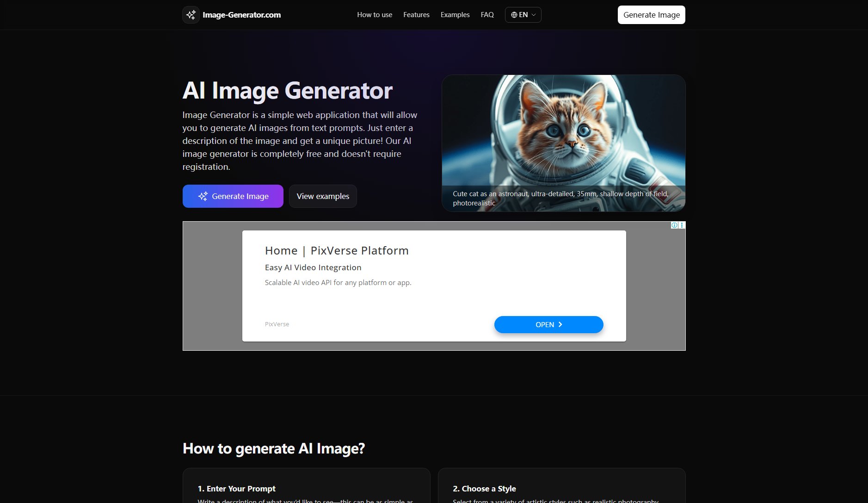The height and width of the screenshot is (503, 868).
Task: Open the FAQ section from the navbar
Action: (486, 14)
